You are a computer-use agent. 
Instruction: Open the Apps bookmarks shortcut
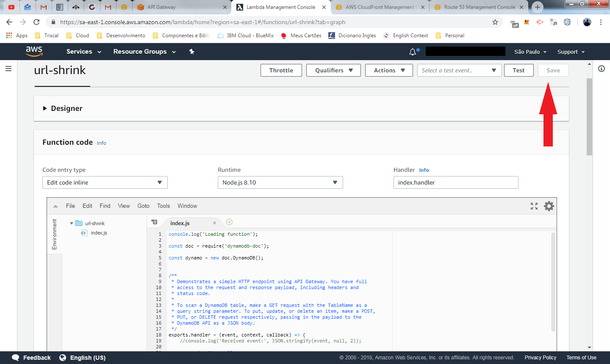click(17, 36)
